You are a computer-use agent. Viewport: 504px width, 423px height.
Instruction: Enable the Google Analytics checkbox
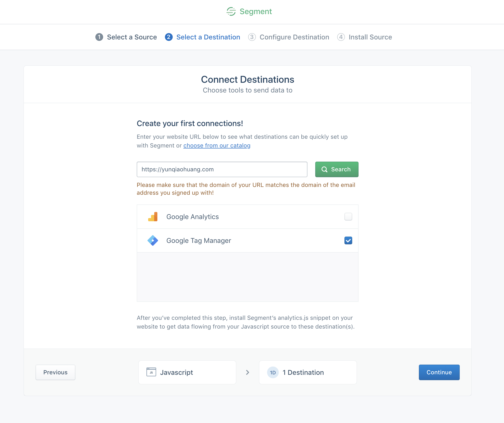tap(348, 217)
